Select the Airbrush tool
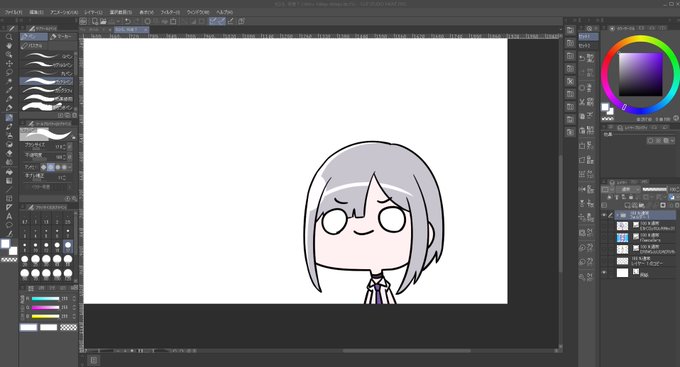 point(9,135)
